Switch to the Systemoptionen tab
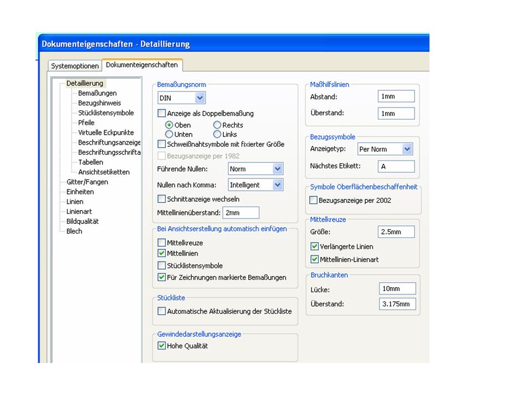Screen dimensions: 532x399 tap(75, 66)
